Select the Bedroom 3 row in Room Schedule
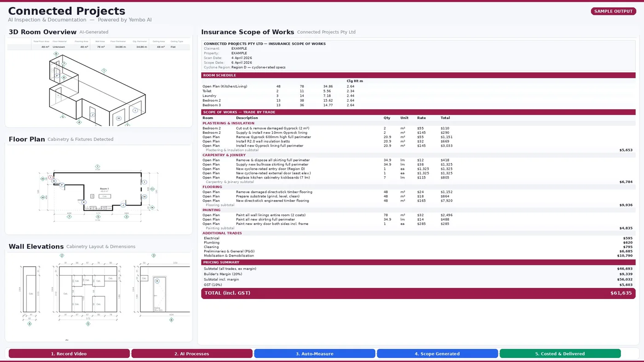The image size is (644, 362). click(x=418, y=105)
